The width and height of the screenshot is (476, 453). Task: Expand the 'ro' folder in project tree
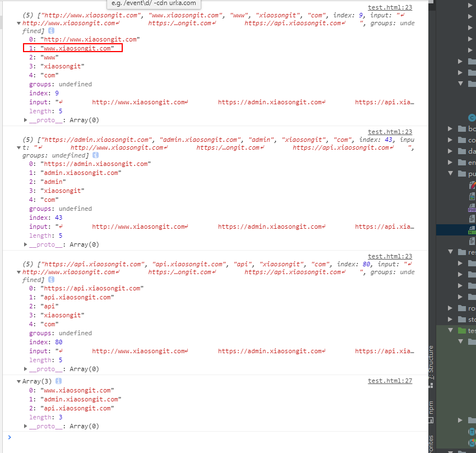click(450, 308)
